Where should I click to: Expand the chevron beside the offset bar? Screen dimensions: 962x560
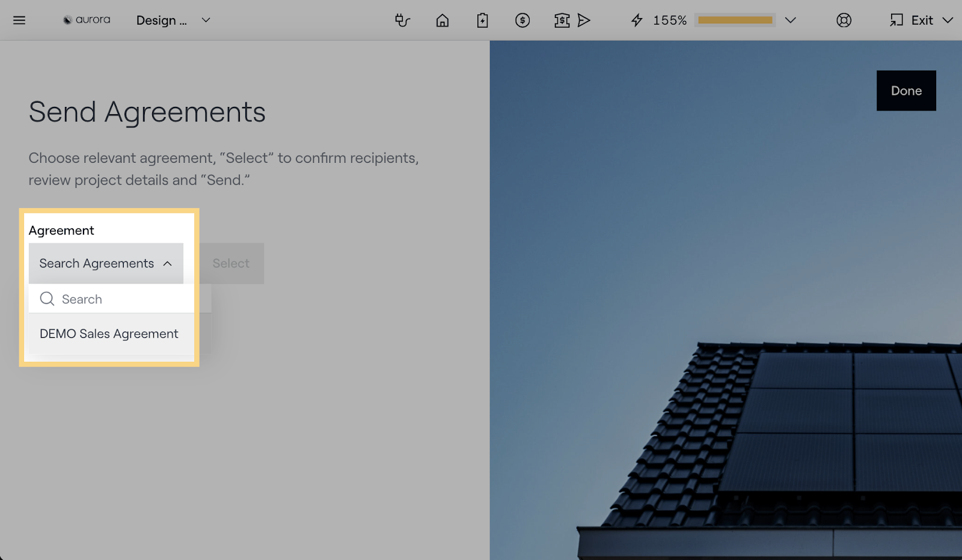click(x=791, y=20)
